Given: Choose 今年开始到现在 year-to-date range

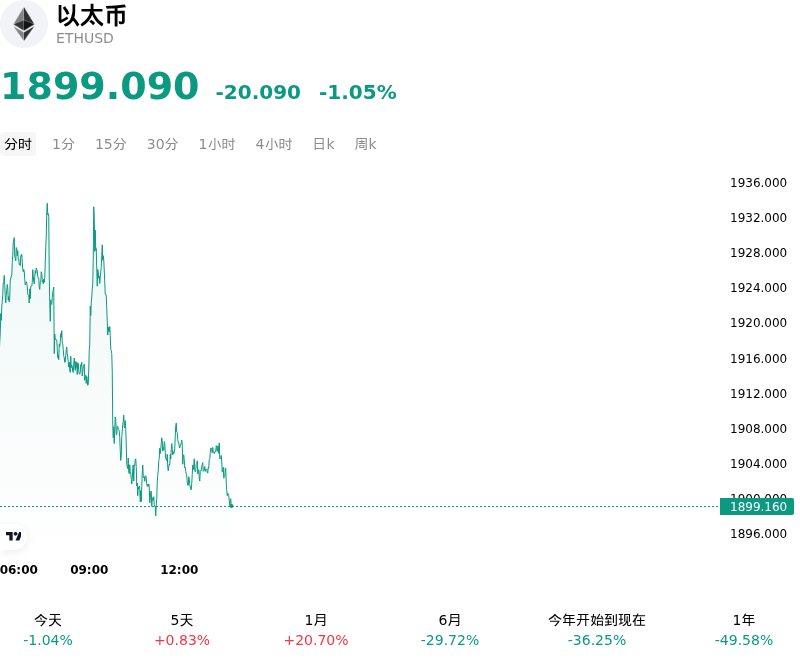Looking at the screenshot, I should [596, 630].
